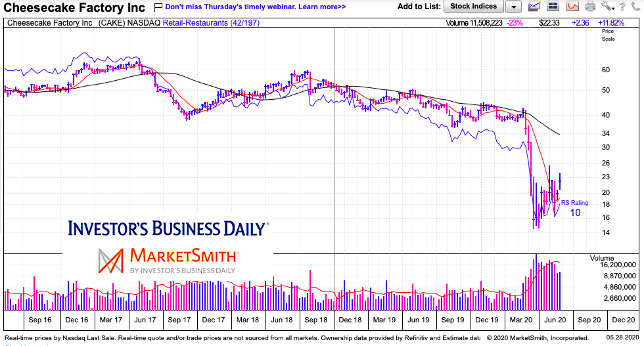This screenshot has height=346, width=644.
Task: Open the Retail-Restaurants (42/197) industry group link
Action: point(211,23)
